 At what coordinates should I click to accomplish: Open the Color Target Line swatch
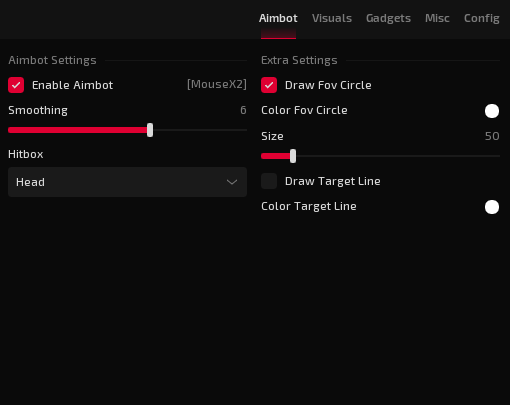pos(492,207)
